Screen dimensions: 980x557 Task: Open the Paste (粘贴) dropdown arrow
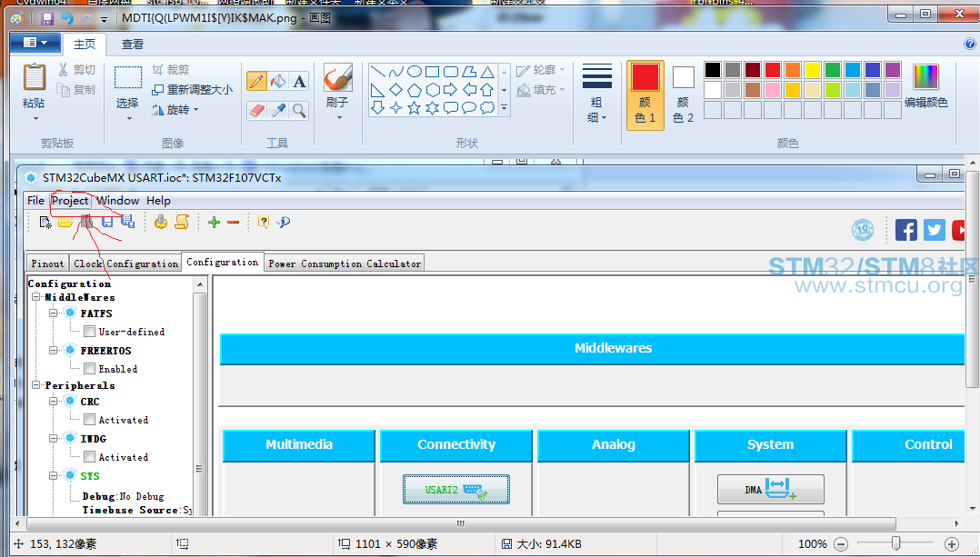tap(35, 118)
